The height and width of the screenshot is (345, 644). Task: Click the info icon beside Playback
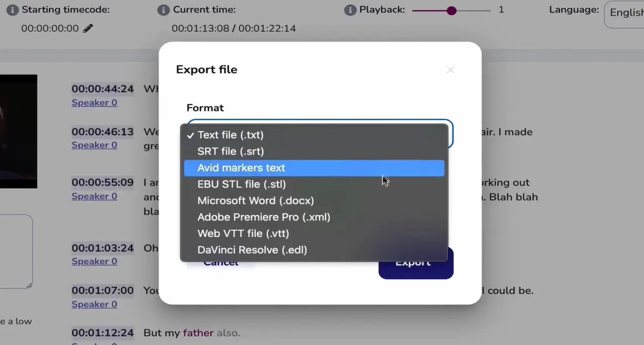click(350, 9)
